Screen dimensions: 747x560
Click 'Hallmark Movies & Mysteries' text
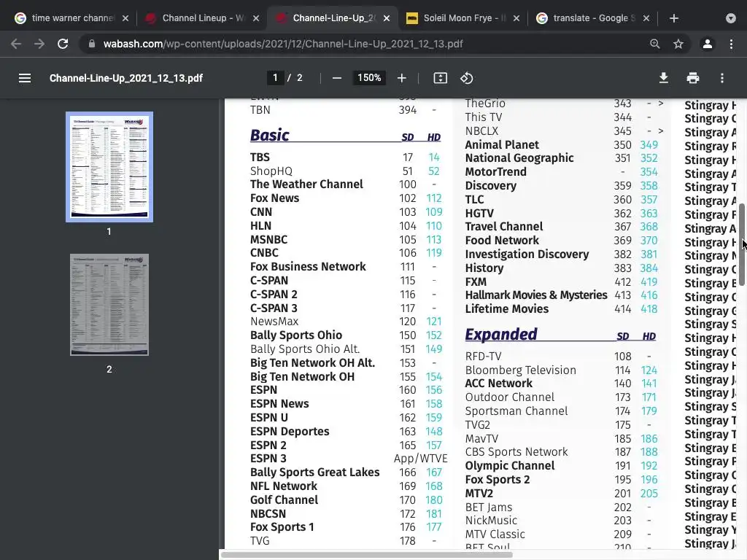(x=536, y=295)
